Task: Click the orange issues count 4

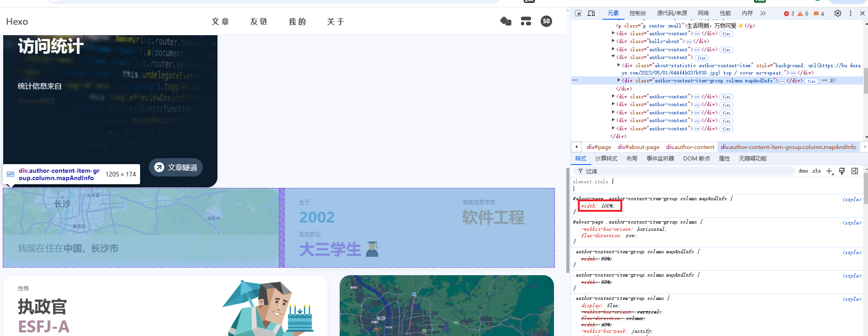Action: click(819, 14)
